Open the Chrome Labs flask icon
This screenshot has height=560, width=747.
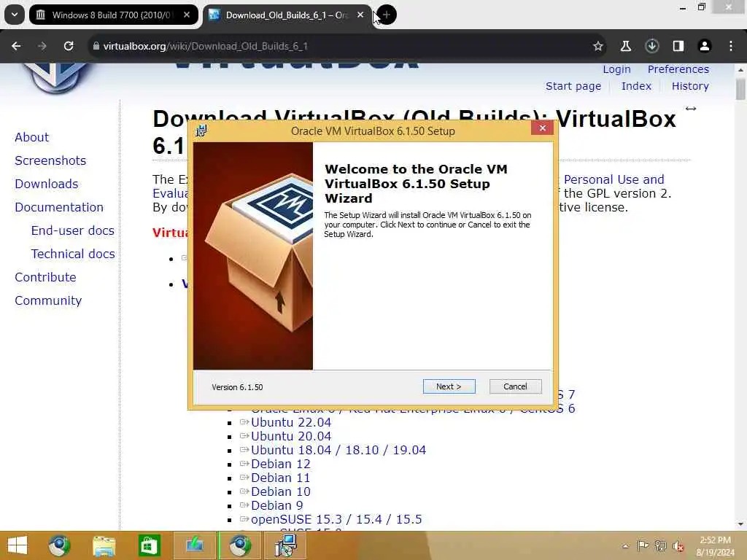click(x=625, y=46)
